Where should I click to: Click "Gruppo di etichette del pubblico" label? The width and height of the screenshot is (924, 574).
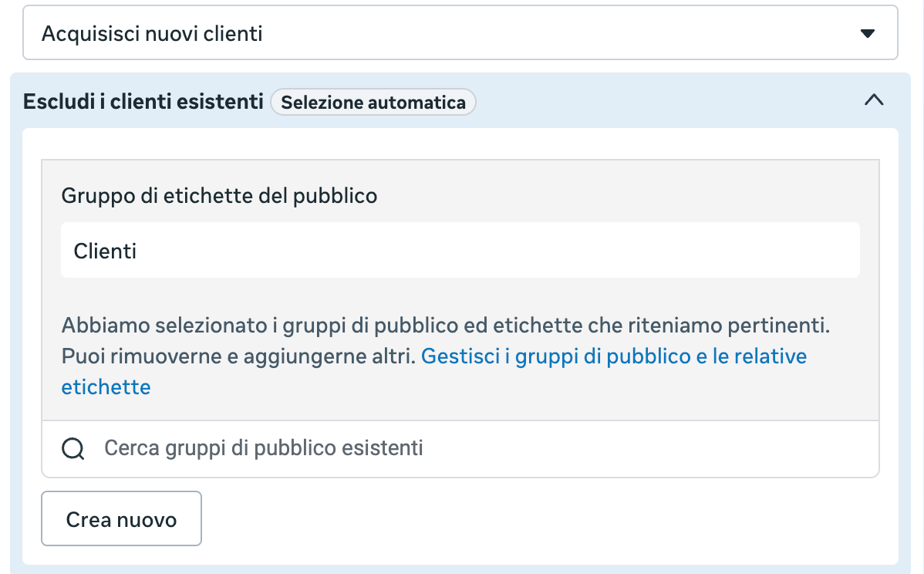coord(219,196)
